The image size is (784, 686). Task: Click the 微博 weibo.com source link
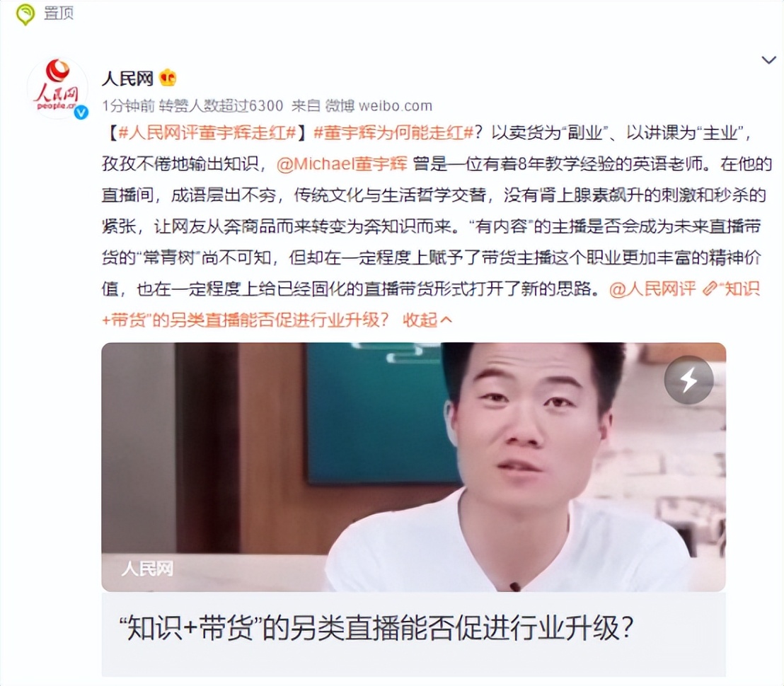pos(379,106)
